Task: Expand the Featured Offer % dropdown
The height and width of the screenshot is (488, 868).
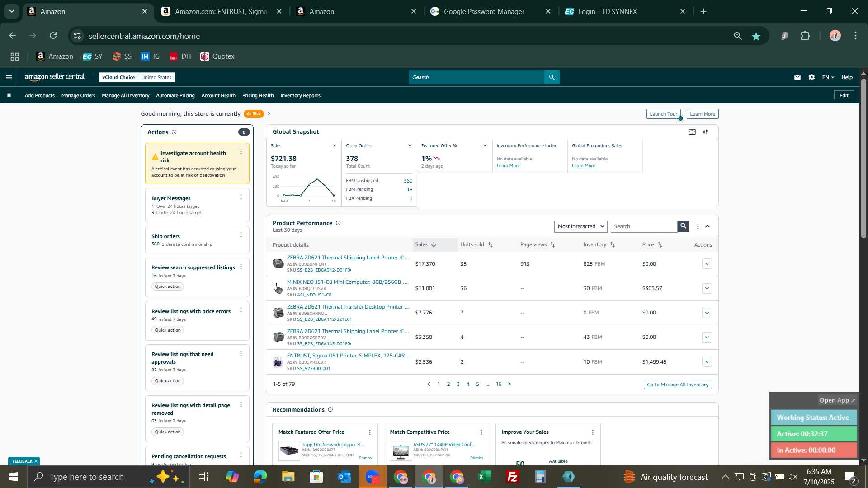Action: [x=485, y=146]
